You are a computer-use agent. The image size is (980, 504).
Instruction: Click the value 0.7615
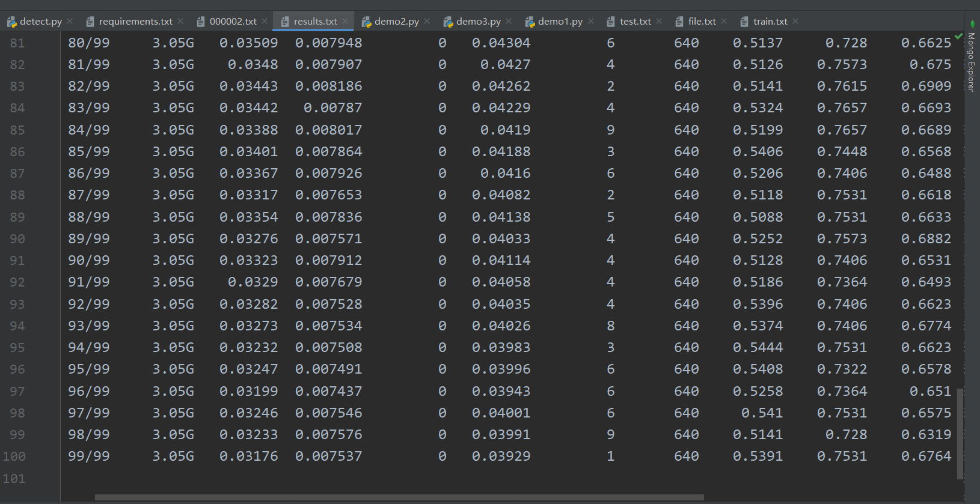(842, 87)
